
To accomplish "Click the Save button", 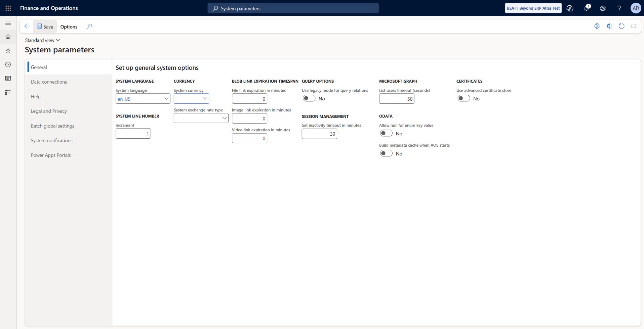I will [x=45, y=27].
